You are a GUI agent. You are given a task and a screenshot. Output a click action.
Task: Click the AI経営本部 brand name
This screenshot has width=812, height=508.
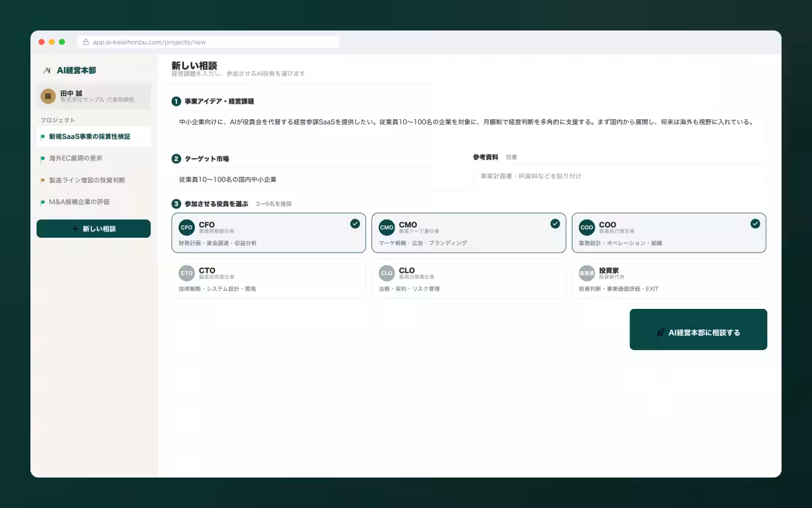click(76, 70)
